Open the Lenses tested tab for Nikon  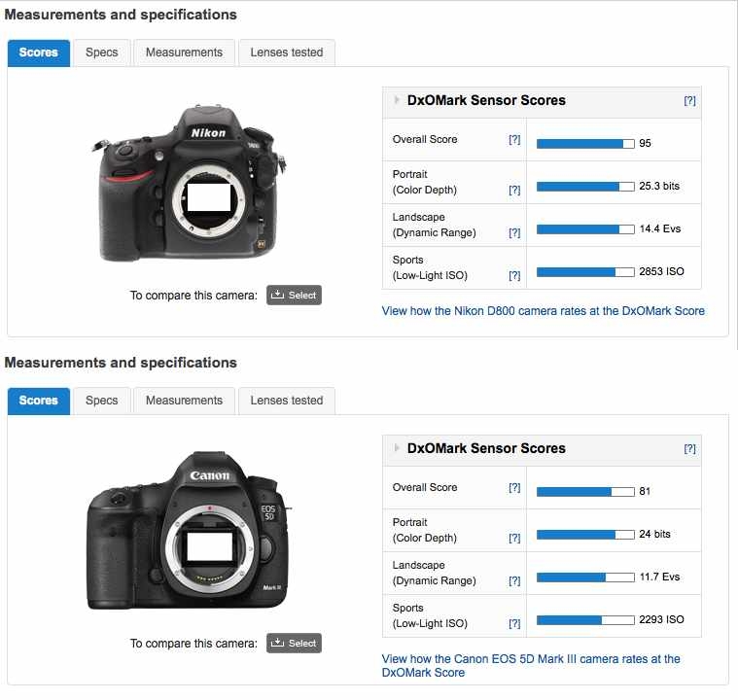coord(287,52)
